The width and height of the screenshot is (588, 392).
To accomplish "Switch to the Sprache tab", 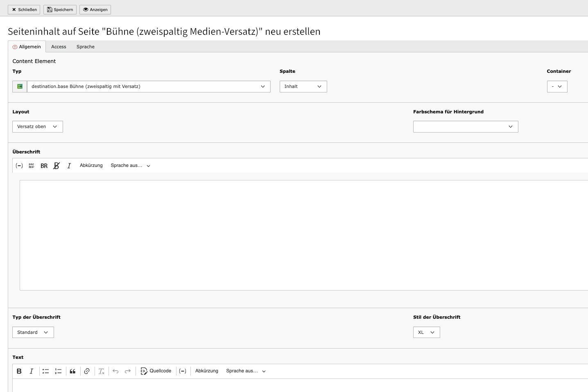I will coord(86,47).
